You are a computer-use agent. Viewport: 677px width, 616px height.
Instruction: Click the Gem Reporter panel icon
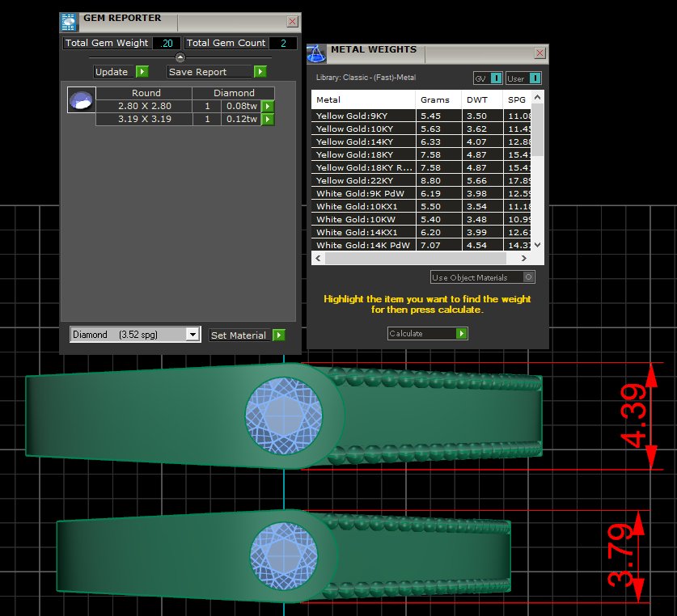point(69,23)
